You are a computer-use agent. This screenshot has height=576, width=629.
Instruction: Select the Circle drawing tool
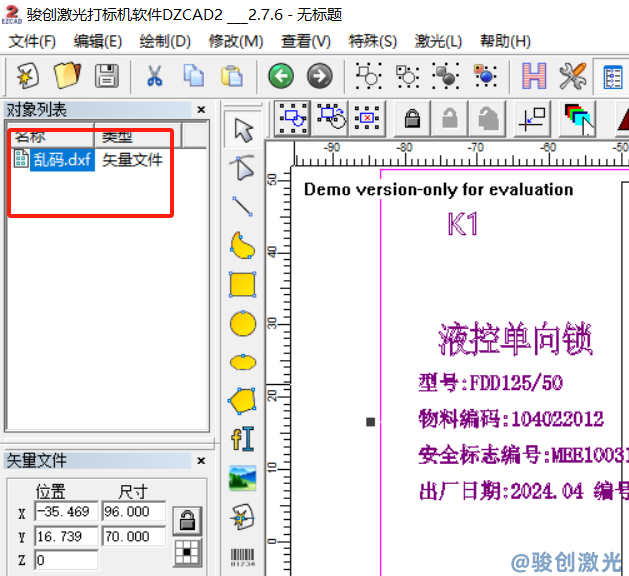tap(243, 323)
